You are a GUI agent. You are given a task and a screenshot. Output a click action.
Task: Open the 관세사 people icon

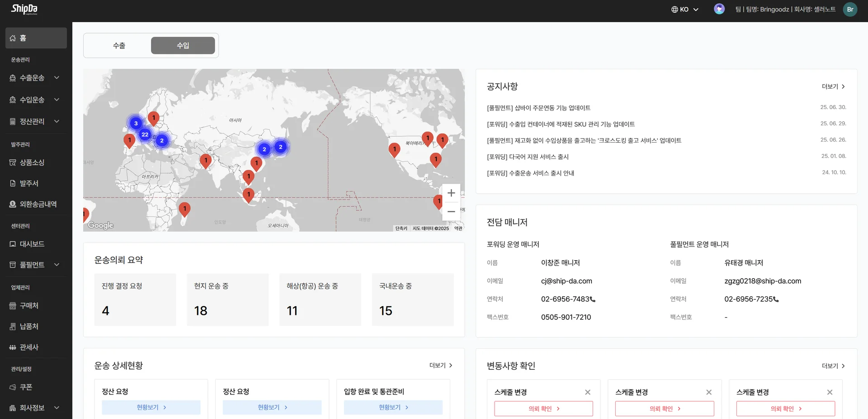click(13, 347)
